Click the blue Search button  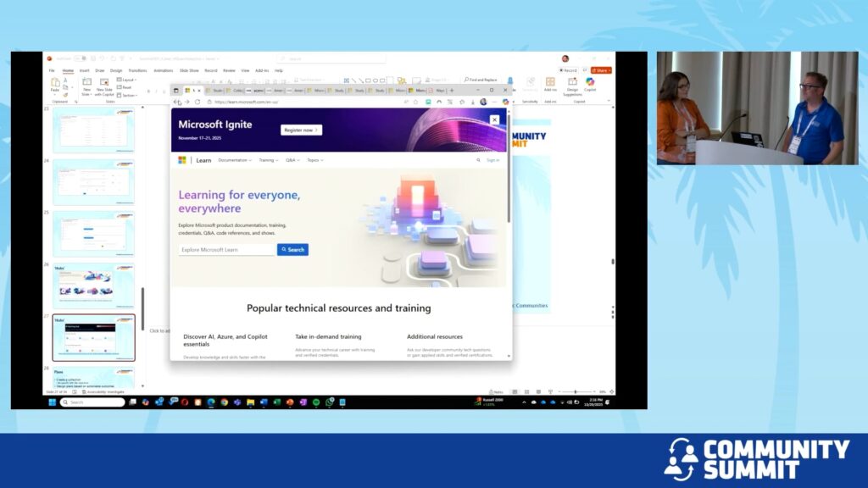[292, 250]
